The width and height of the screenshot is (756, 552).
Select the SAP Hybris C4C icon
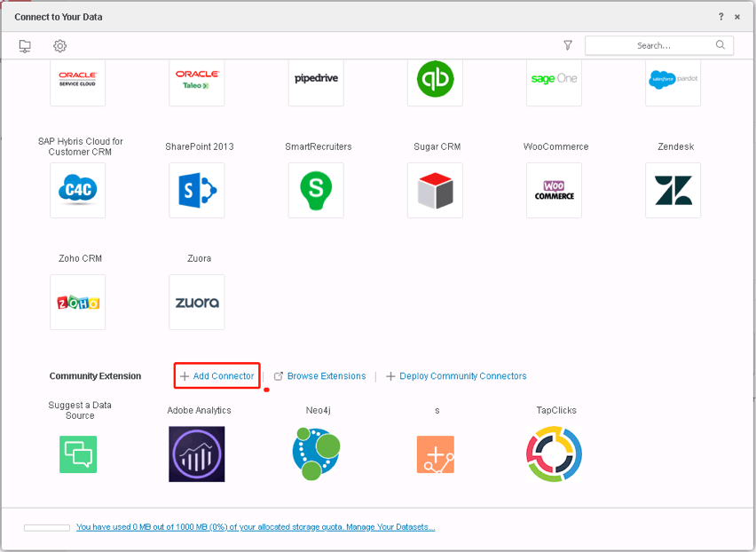(x=78, y=190)
